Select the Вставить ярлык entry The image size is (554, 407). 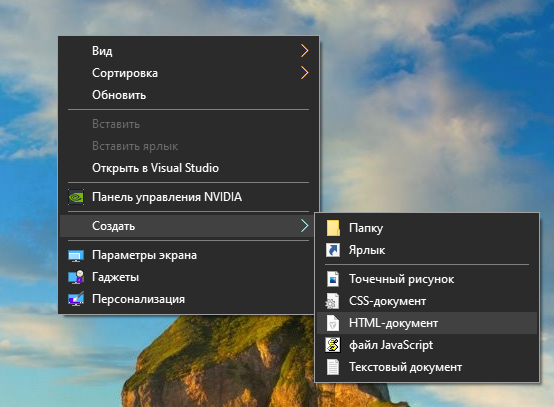point(189,146)
